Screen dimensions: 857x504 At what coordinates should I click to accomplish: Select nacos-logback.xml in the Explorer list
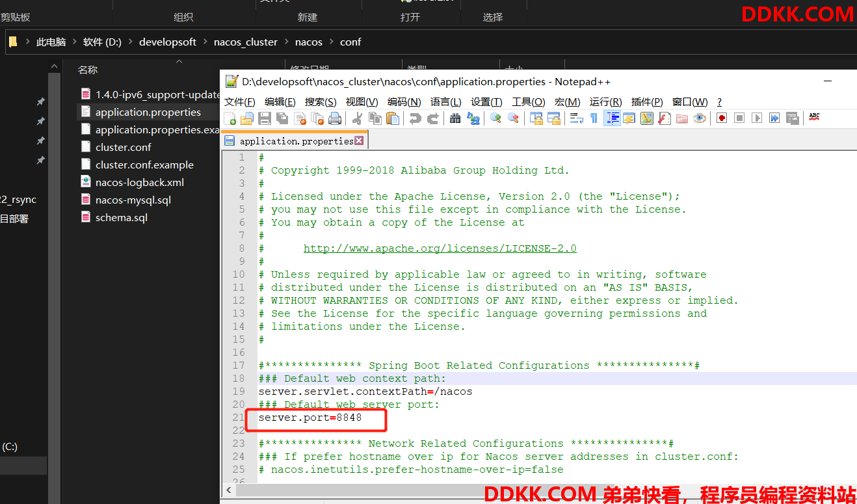coord(140,182)
